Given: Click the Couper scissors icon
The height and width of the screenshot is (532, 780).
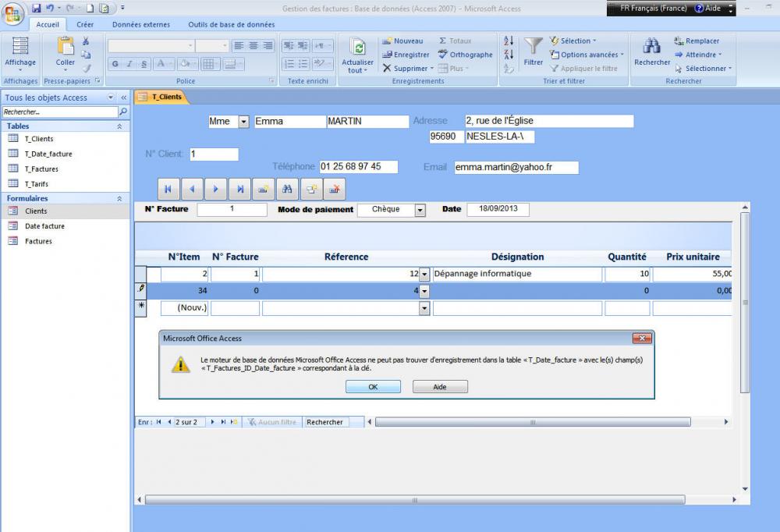Looking at the screenshot, I should [x=86, y=41].
